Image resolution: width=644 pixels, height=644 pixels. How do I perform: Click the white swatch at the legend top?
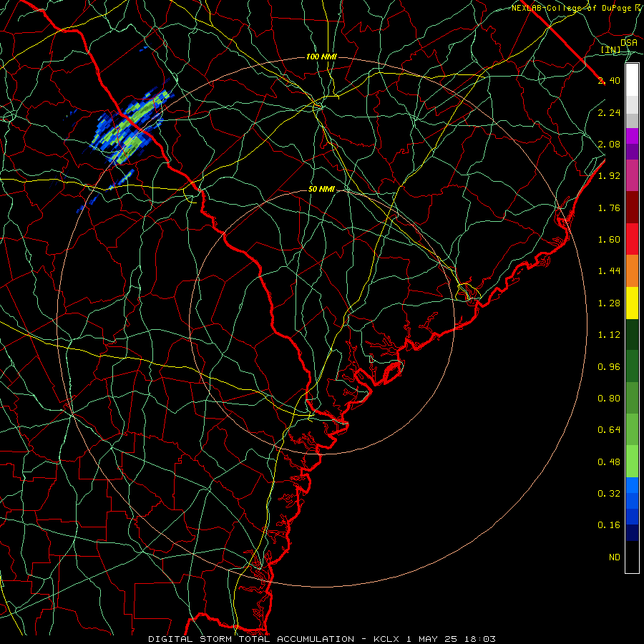click(x=632, y=80)
